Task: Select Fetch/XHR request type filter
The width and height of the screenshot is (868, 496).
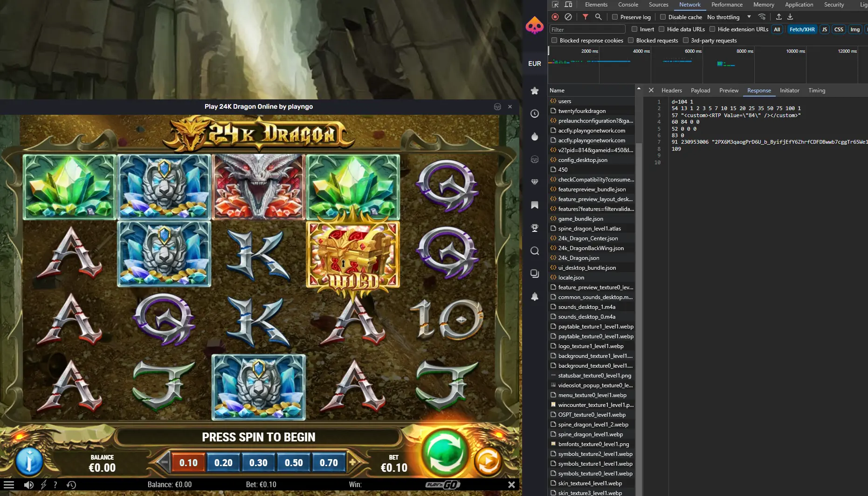Action: pos(802,29)
